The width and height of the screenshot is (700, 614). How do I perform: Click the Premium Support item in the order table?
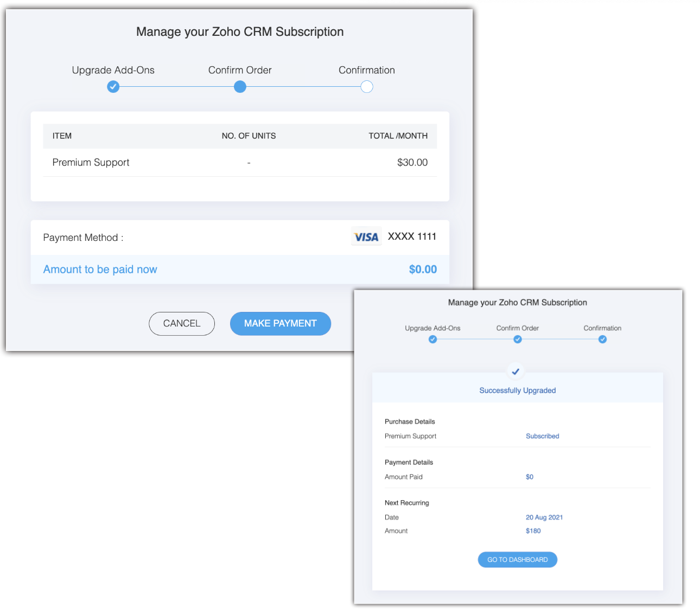pyautogui.click(x=91, y=162)
